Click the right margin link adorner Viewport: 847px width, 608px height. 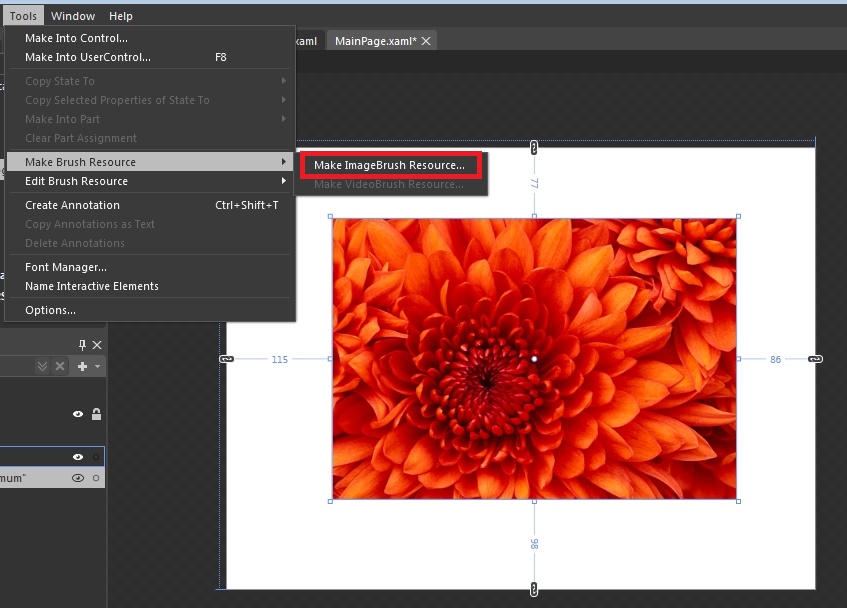pyautogui.click(x=815, y=359)
